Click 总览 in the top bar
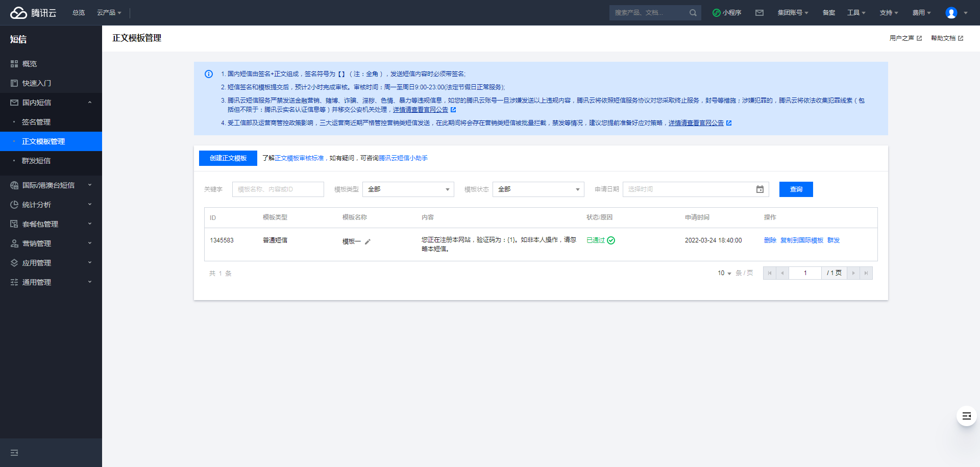 click(x=79, y=13)
